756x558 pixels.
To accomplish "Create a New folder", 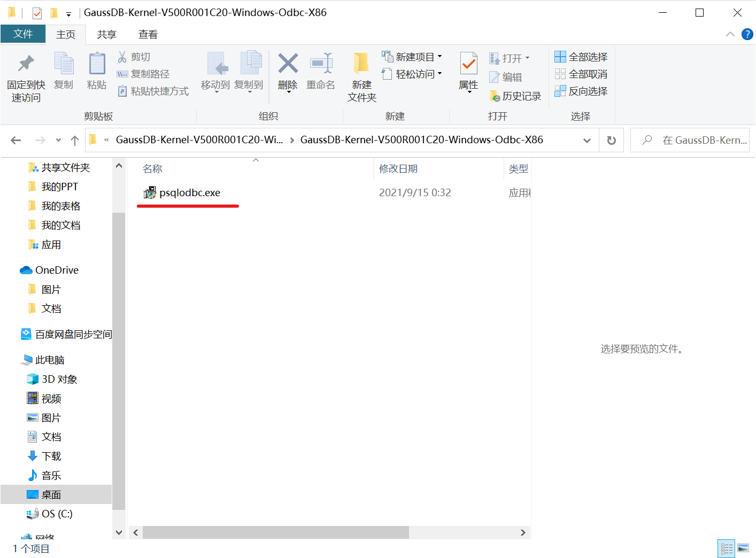I will (362, 77).
